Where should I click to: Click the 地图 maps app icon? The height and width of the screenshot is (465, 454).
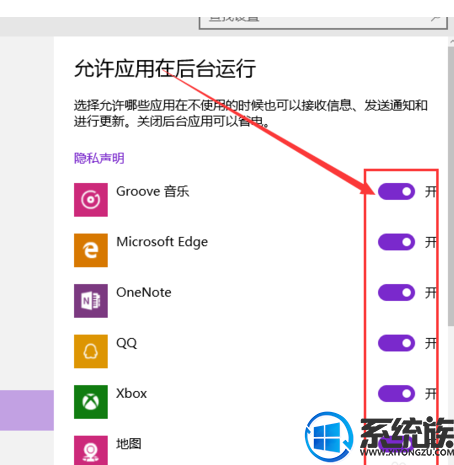tap(91, 450)
